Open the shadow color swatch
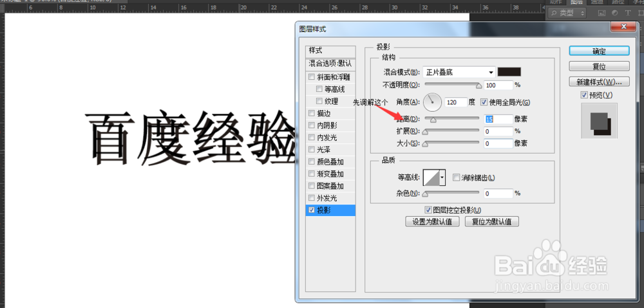Viewport: 644px width, 308px height. pos(509,72)
